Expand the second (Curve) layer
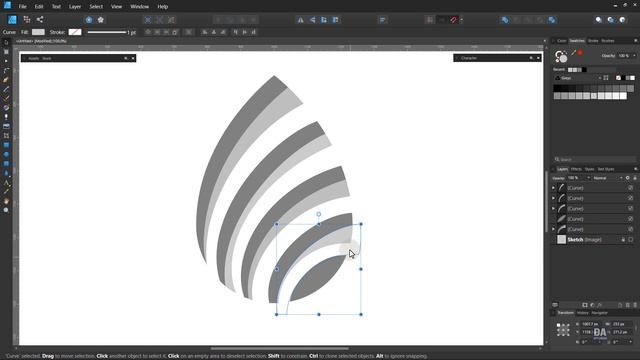Image resolution: width=640 pixels, height=360 pixels. coord(554,198)
